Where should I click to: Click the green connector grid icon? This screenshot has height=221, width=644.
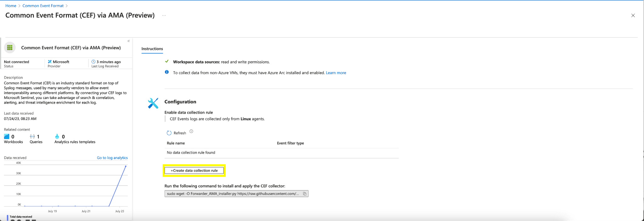coord(10,48)
